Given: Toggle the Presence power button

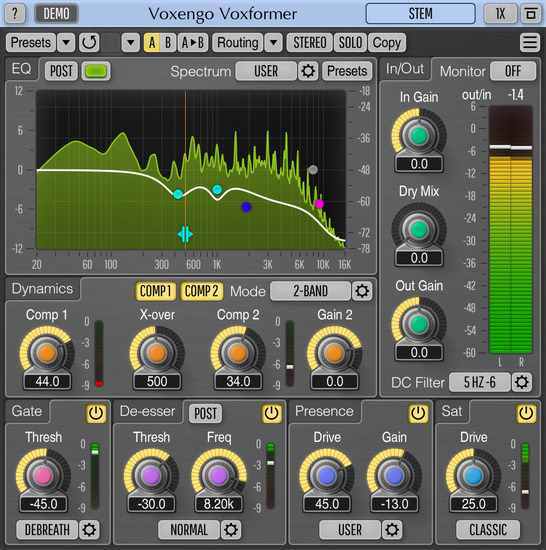Looking at the screenshot, I should point(418,413).
